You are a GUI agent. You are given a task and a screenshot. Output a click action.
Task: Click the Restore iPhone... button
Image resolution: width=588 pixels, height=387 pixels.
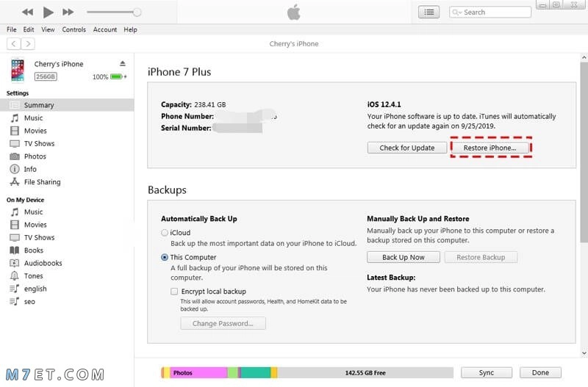pos(490,148)
